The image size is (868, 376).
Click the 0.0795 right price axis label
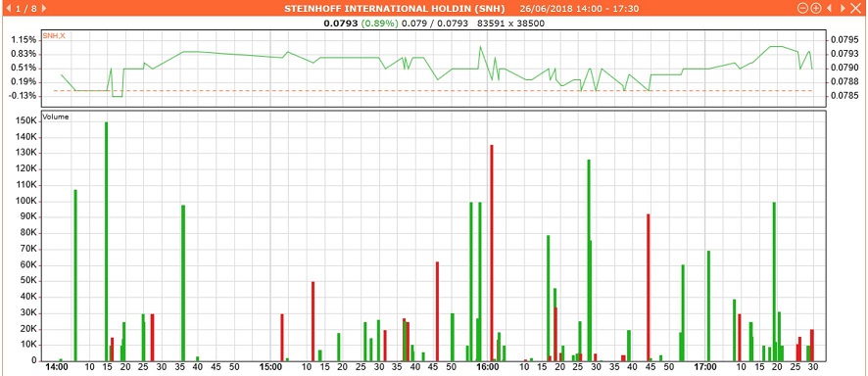click(x=844, y=40)
